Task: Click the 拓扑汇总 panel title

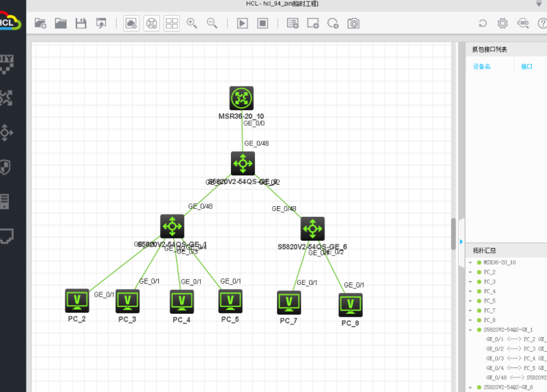Action: (484, 251)
